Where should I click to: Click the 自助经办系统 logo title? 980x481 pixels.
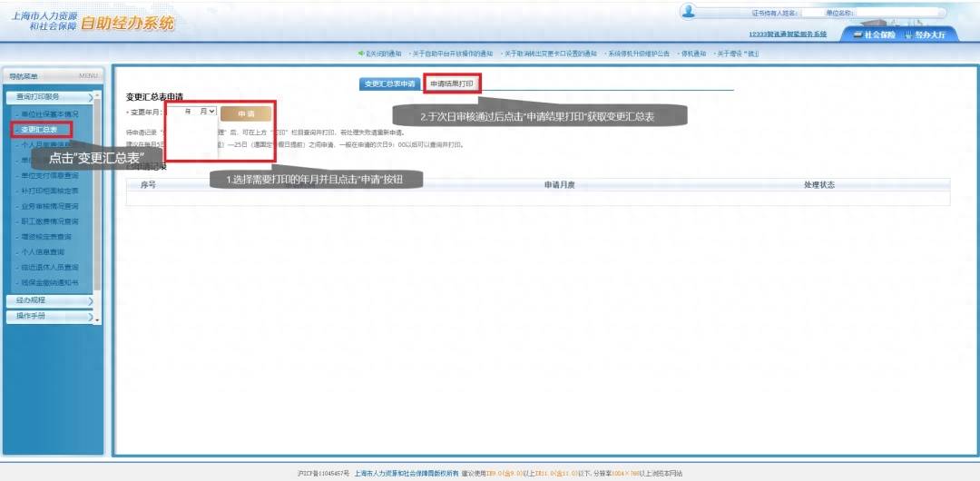pos(128,24)
